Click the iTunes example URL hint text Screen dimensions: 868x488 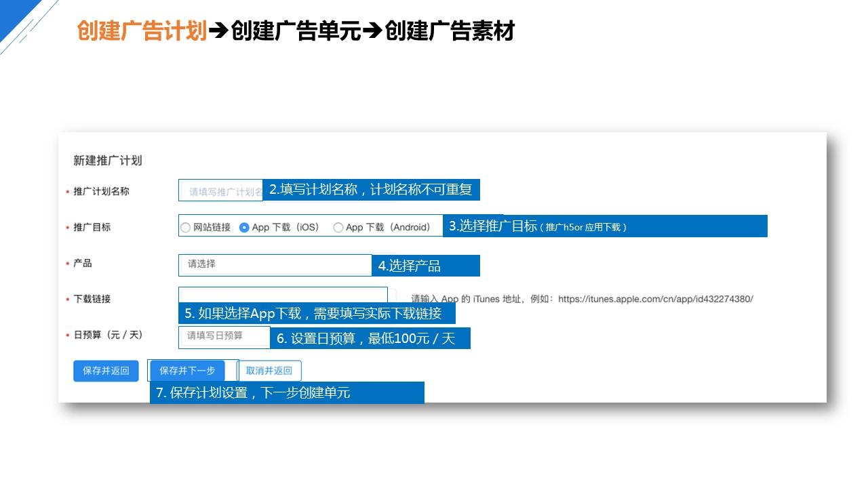tap(582, 299)
